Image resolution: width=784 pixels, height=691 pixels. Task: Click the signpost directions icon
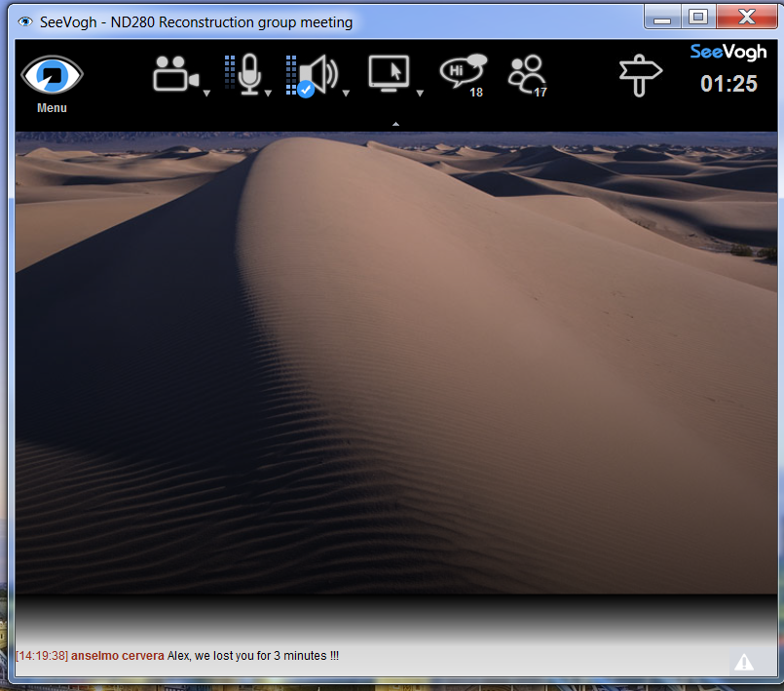pos(640,74)
